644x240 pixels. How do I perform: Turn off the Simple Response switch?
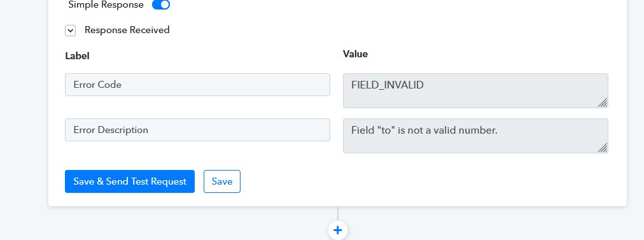tap(161, 5)
